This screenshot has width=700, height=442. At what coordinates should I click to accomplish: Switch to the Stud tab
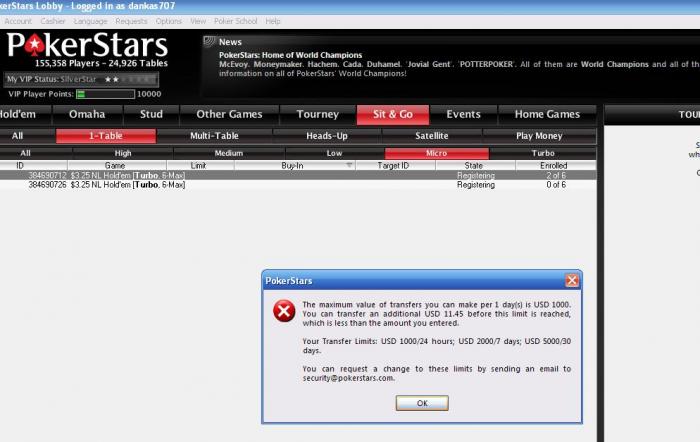pyautogui.click(x=151, y=114)
